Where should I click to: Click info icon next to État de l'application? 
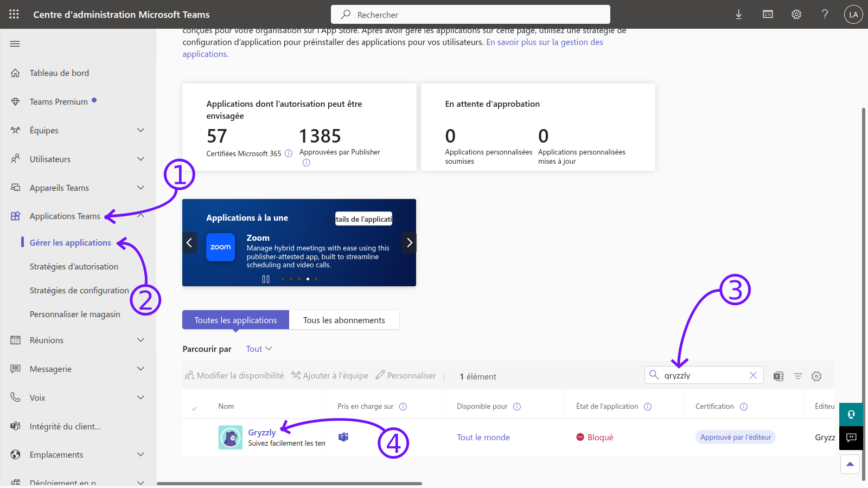(648, 407)
